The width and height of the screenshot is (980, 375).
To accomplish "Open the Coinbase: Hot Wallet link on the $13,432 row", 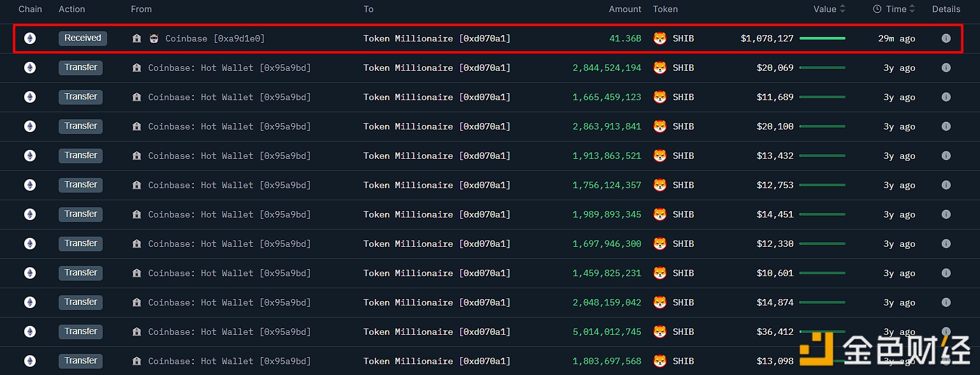I will click(x=230, y=156).
